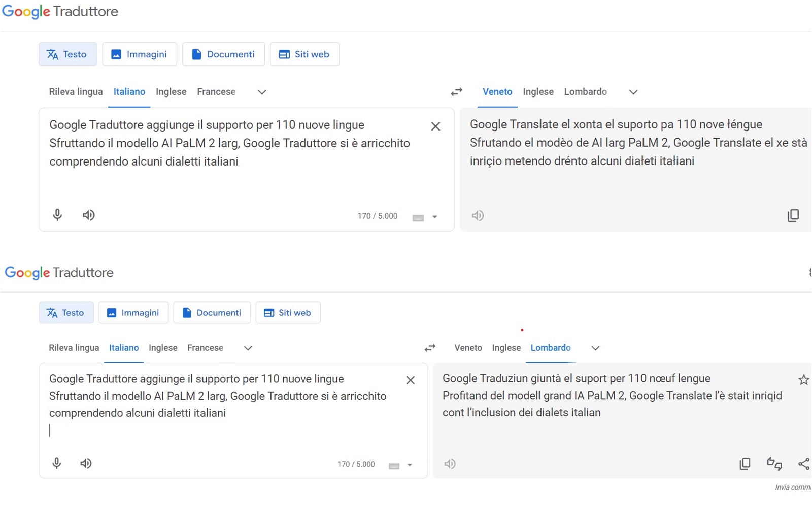Select Rileva lingua in the upper translator
Screen dimensions: 812x520
[x=76, y=92]
